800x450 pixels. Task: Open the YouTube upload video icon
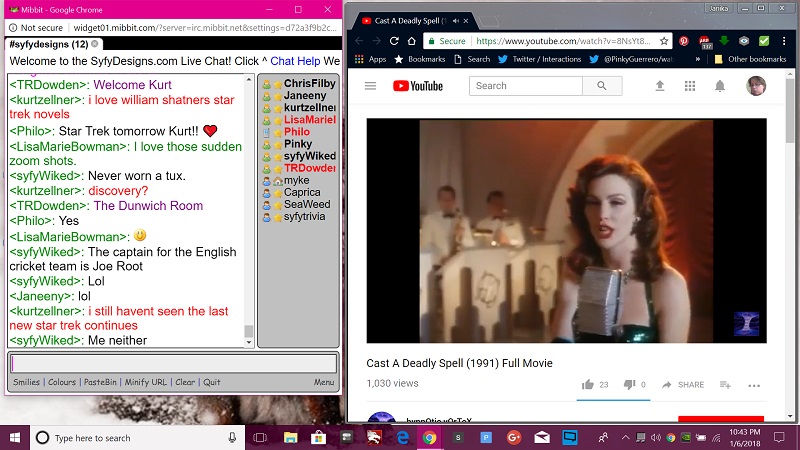point(660,86)
